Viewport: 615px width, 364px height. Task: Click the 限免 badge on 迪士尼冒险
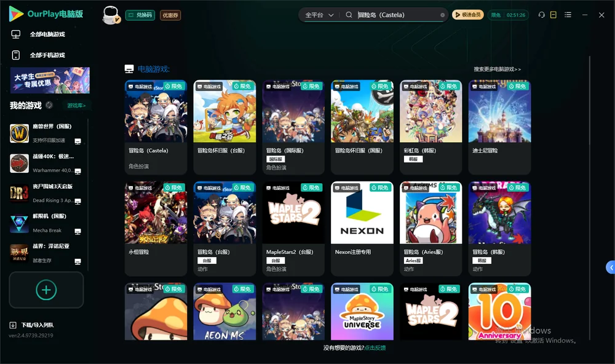[518, 86]
